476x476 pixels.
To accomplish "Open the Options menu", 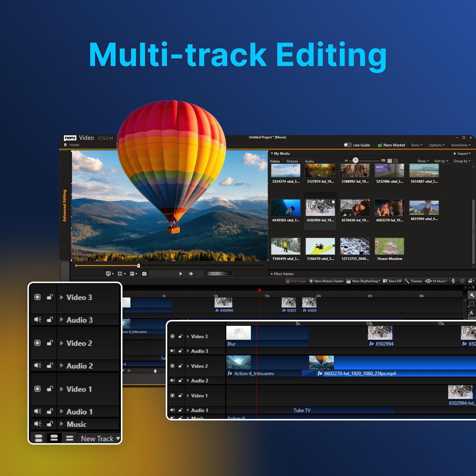I will (437, 145).
